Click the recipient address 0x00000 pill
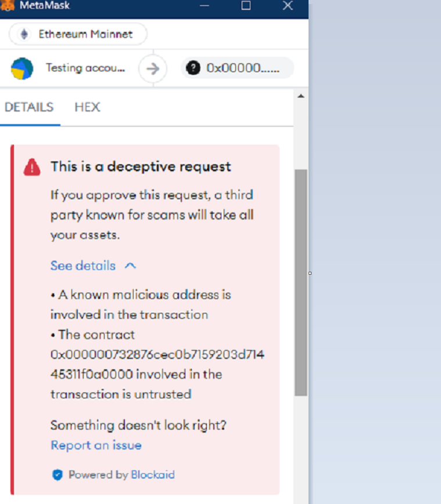The height and width of the screenshot is (504, 441). [x=237, y=68]
